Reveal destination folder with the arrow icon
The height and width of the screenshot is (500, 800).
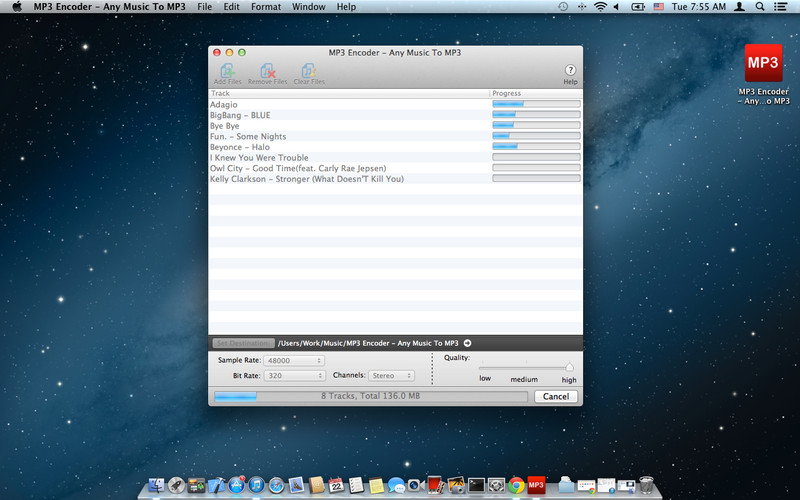(x=467, y=343)
